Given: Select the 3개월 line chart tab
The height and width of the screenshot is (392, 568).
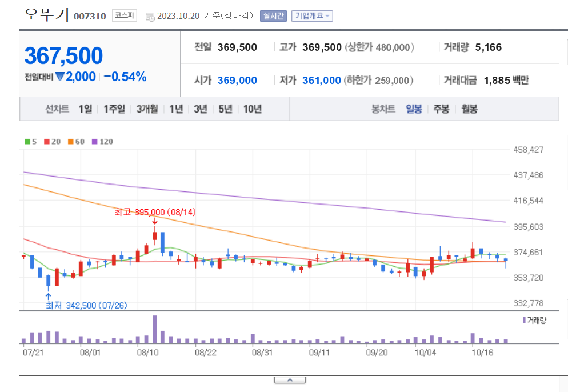Looking at the screenshot, I should click(147, 109).
